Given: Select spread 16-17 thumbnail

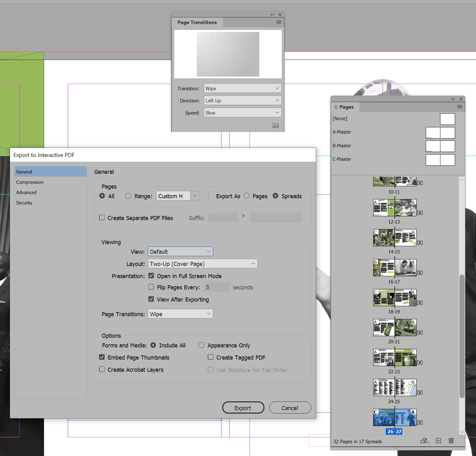Looking at the screenshot, I should 395,267.
